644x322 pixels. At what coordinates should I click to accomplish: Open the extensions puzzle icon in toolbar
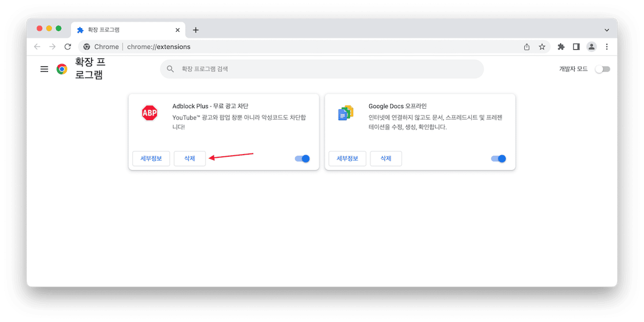pyautogui.click(x=561, y=47)
